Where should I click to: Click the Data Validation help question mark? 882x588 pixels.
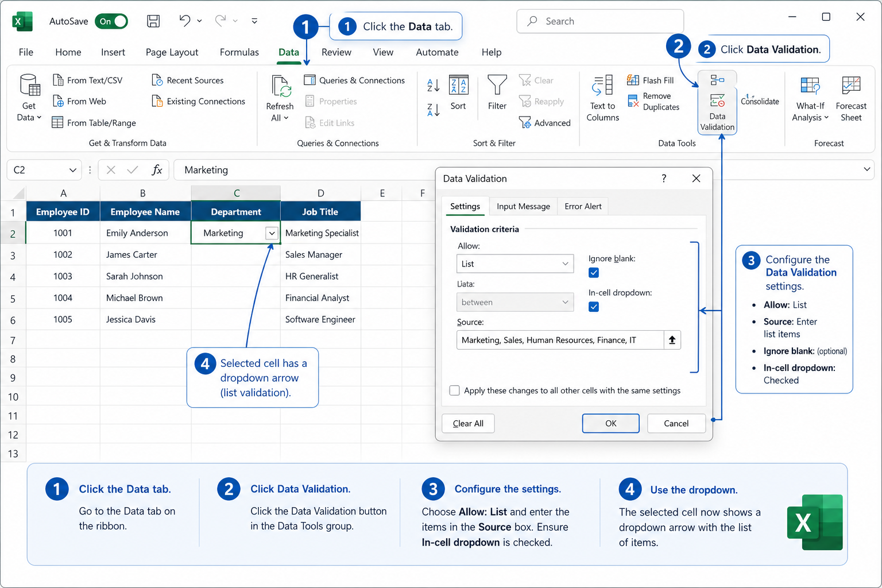664,179
